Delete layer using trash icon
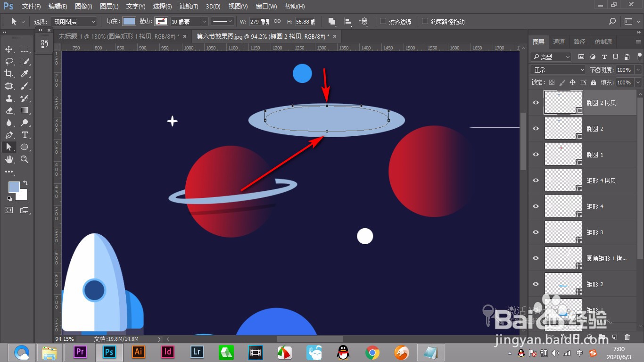Image resolution: width=644 pixels, height=362 pixels. pos(627,337)
